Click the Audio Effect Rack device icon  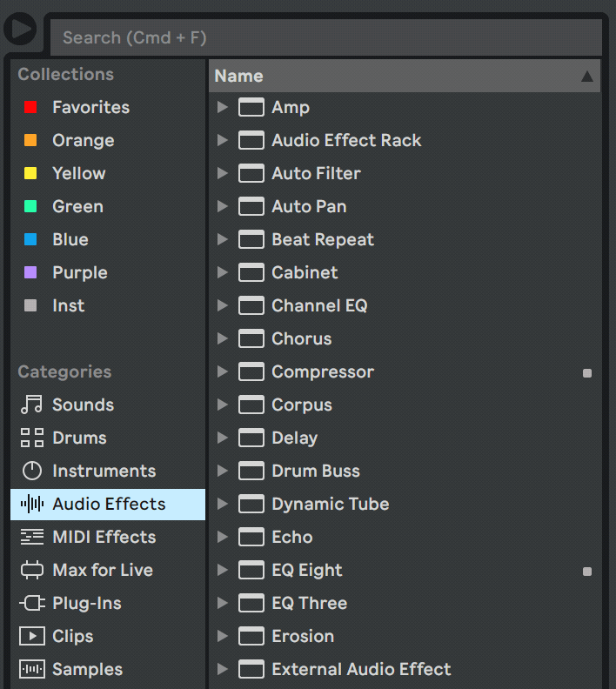pyautogui.click(x=251, y=140)
